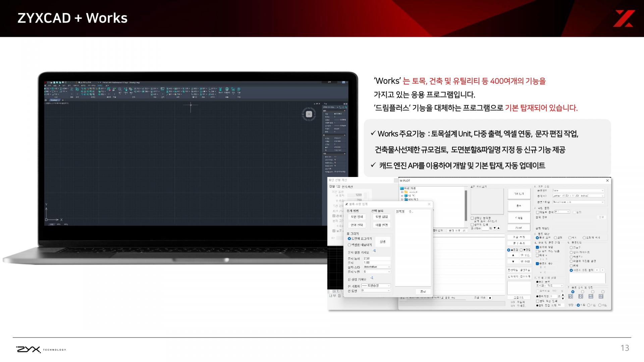Uncheck the 플롯의 중심 checkbox in M PLOT
644x362 pixels.
538,263
